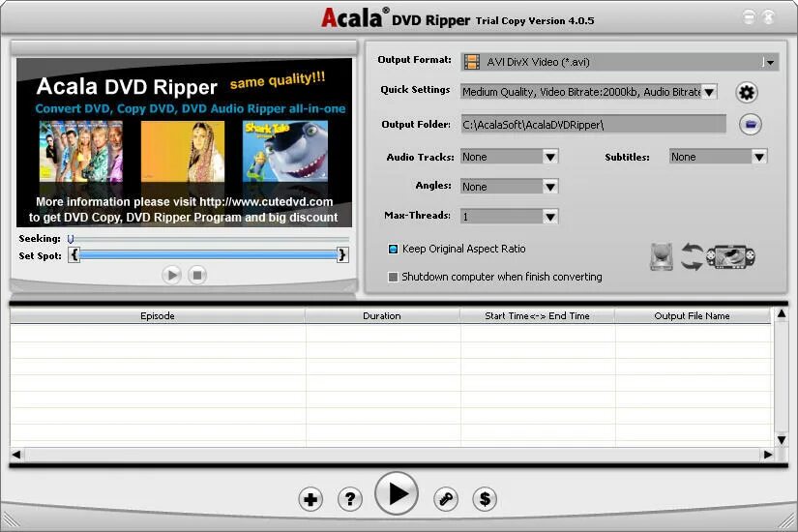
Task: Click the Duration column header
Action: 382,315
